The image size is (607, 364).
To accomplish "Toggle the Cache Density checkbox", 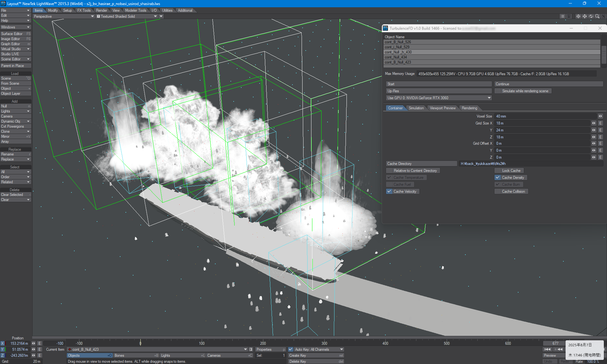I will pyautogui.click(x=498, y=178).
